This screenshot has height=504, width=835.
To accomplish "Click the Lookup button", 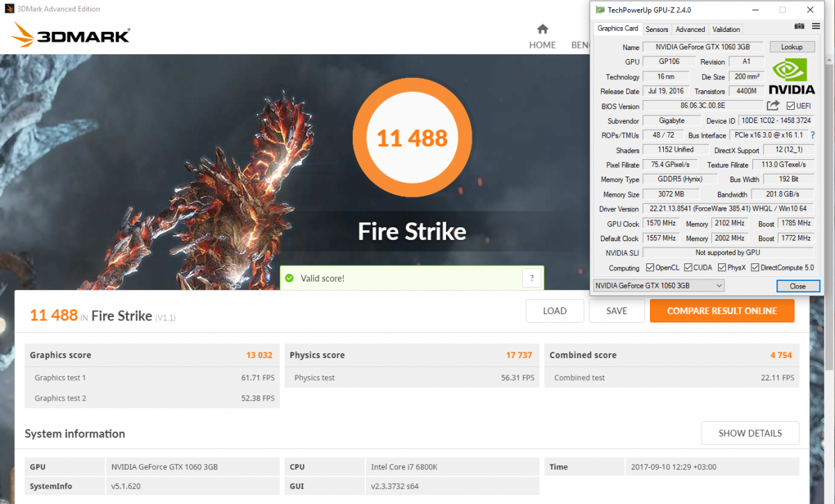I will coord(792,47).
